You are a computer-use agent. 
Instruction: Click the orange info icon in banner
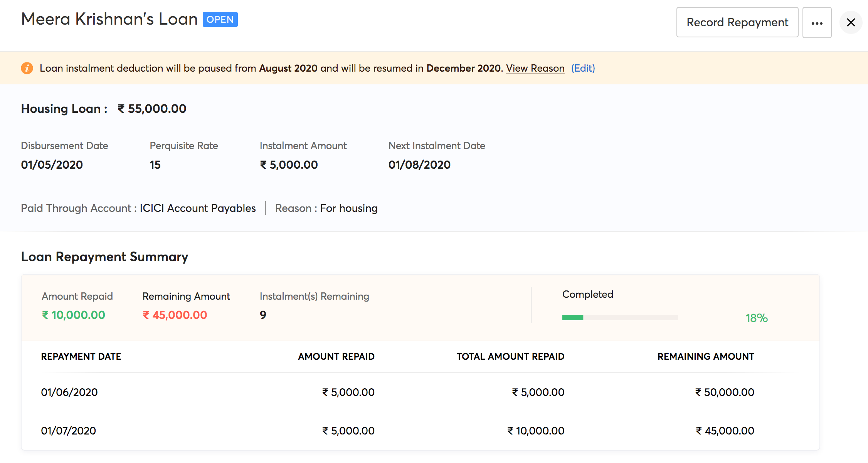point(27,68)
